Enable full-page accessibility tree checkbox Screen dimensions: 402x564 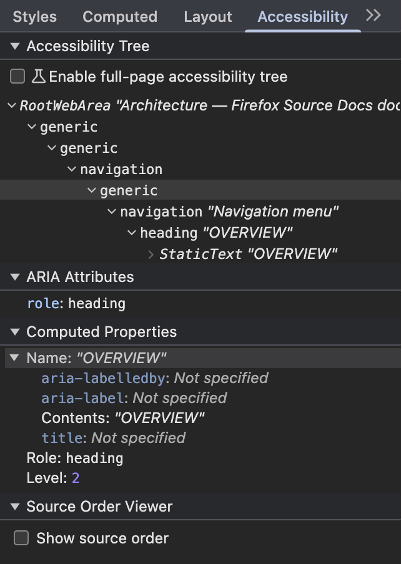click(x=18, y=77)
